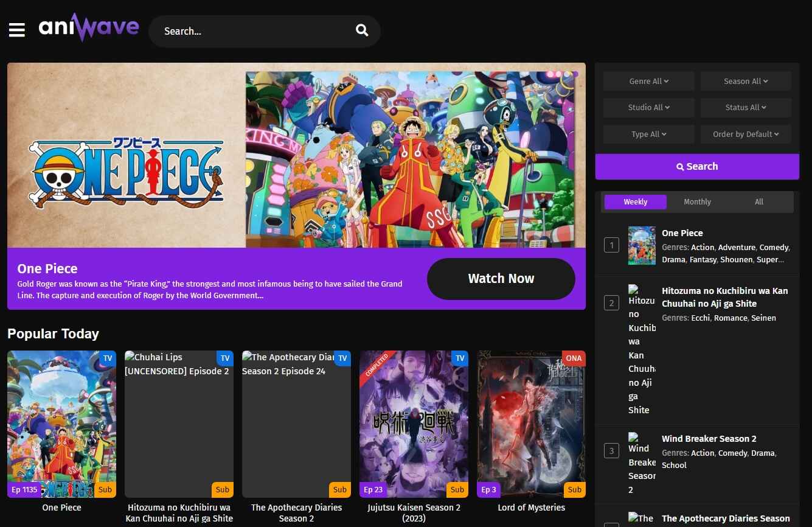Viewport: 812px width, 527px height.
Task: Click Sub badge on Apothecary Diaries card
Action: (340, 489)
